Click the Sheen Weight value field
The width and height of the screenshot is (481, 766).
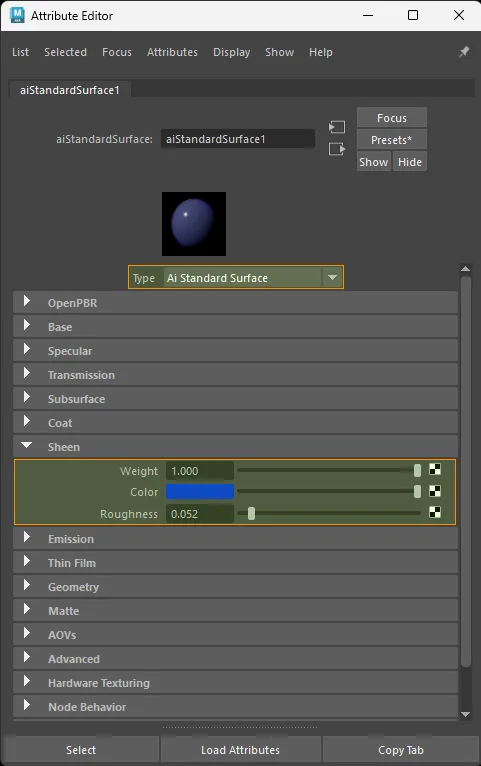click(200, 471)
